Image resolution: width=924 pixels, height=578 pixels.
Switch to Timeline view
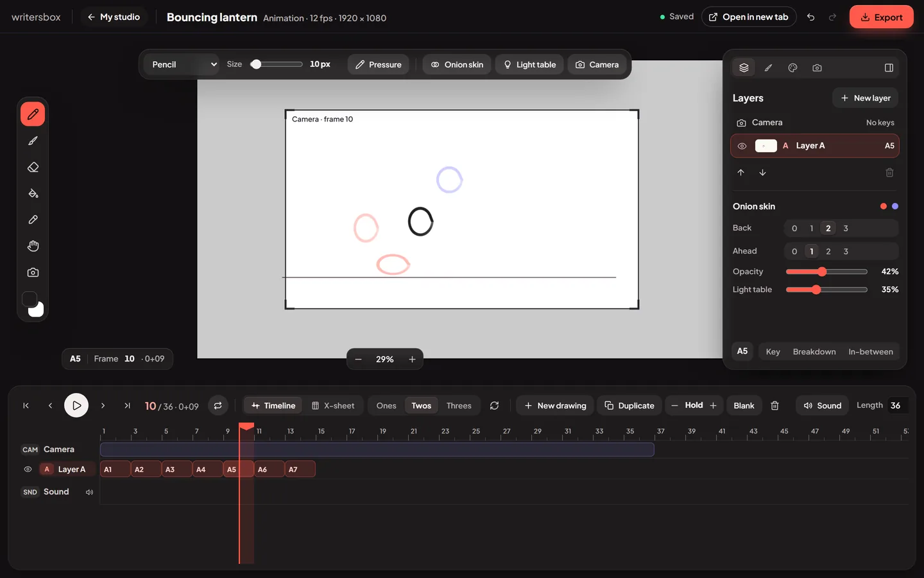pos(273,405)
